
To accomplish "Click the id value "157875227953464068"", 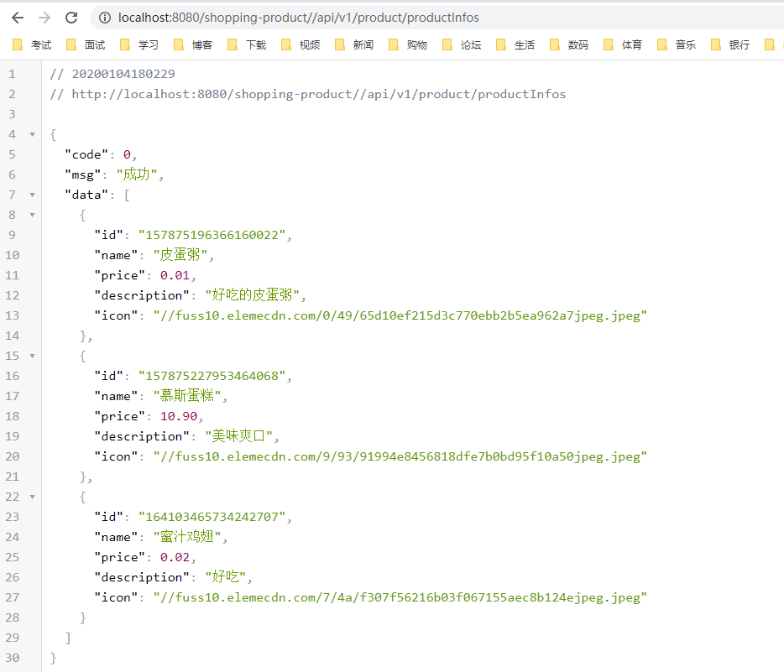I will click(212, 376).
